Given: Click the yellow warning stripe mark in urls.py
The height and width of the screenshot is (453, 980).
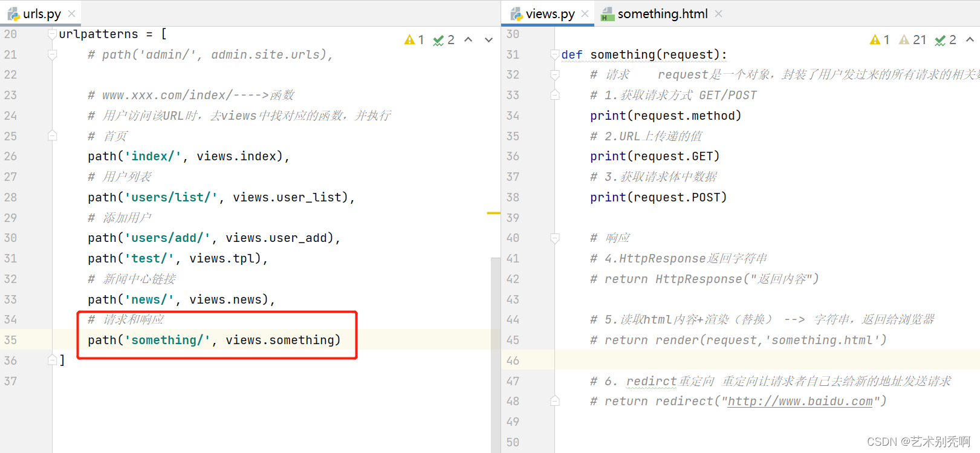Looking at the screenshot, I should point(493,213).
